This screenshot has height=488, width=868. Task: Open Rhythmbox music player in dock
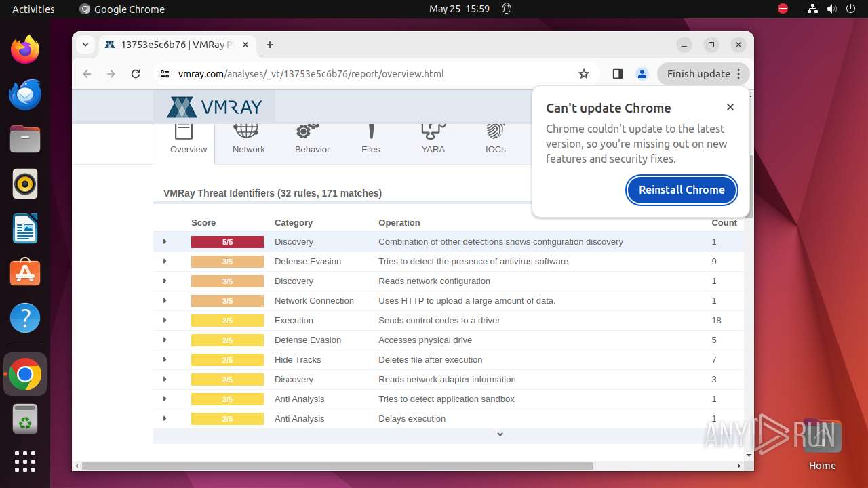[x=25, y=184]
